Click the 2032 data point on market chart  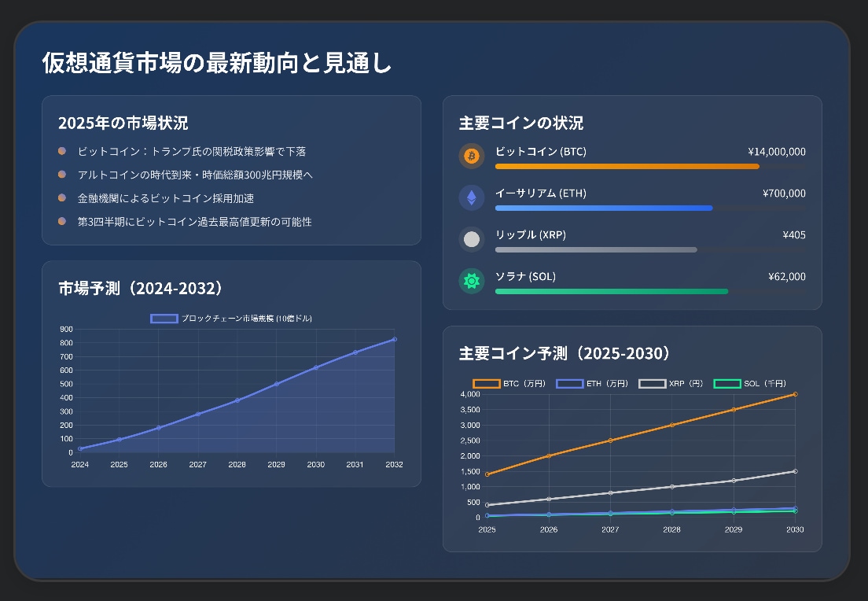point(394,339)
